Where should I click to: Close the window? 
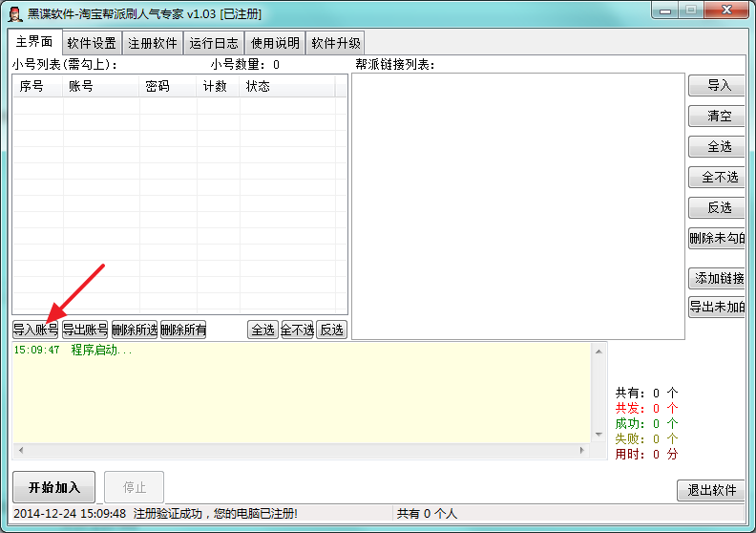[x=726, y=11]
